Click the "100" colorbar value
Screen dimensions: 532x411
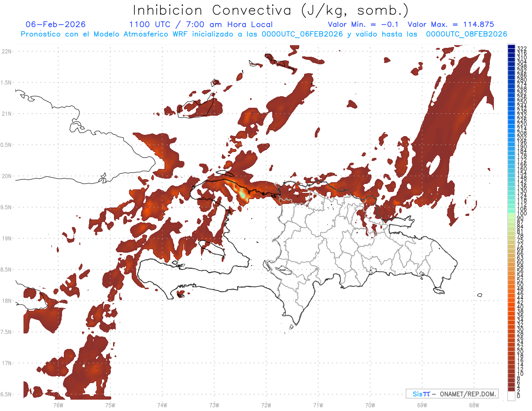(521, 214)
